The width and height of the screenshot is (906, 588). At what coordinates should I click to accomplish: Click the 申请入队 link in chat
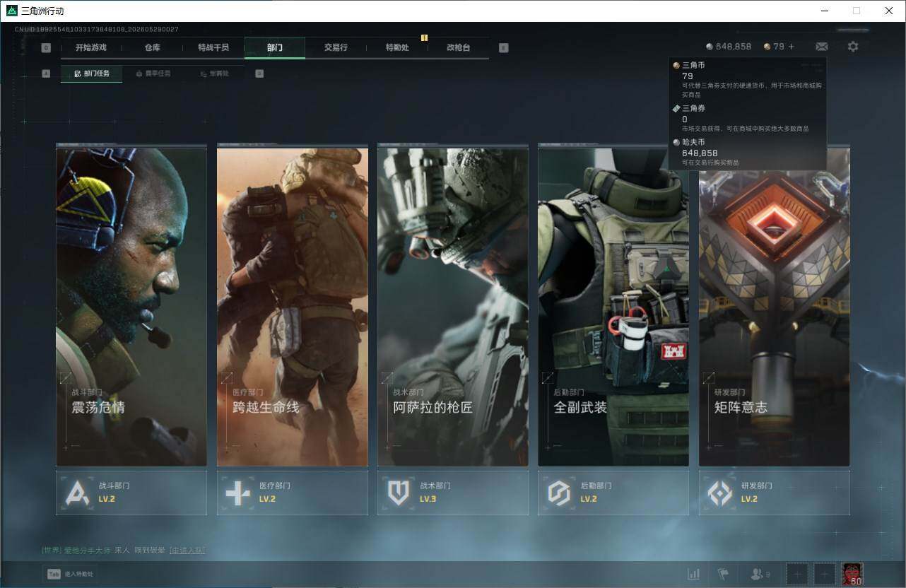coord(187,551)
